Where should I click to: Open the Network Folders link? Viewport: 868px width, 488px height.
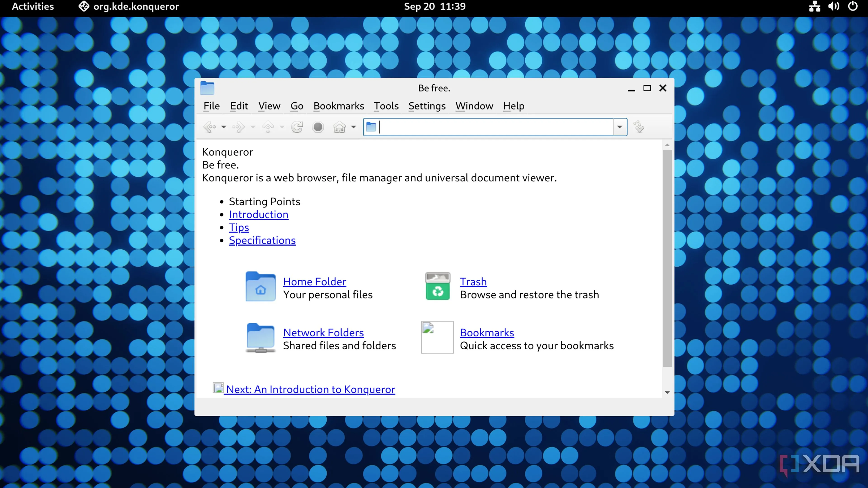(323, 333)
